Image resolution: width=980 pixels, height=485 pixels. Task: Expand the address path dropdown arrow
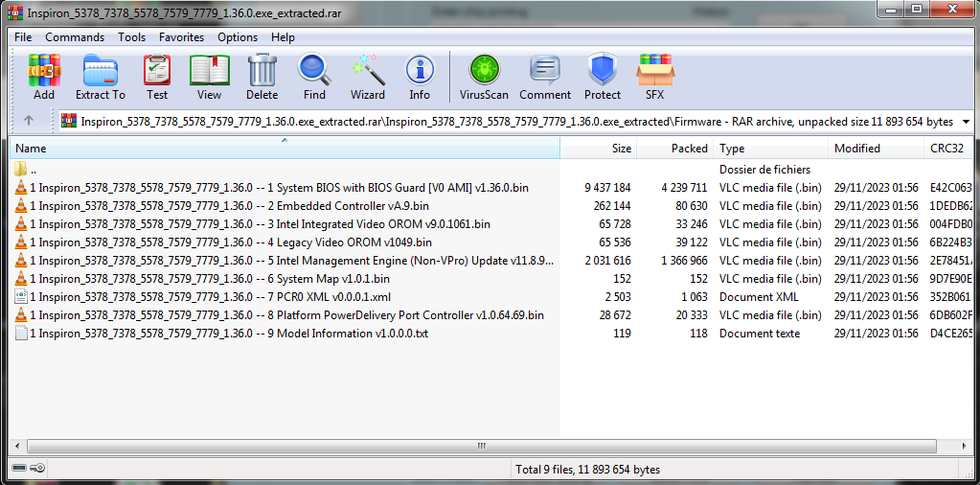point(968,121)
